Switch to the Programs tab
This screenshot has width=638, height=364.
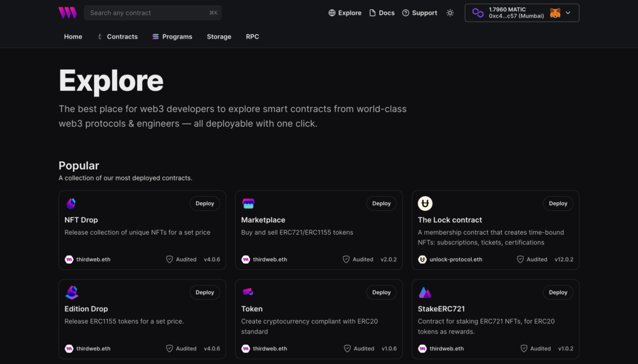(x=172, y=37)
